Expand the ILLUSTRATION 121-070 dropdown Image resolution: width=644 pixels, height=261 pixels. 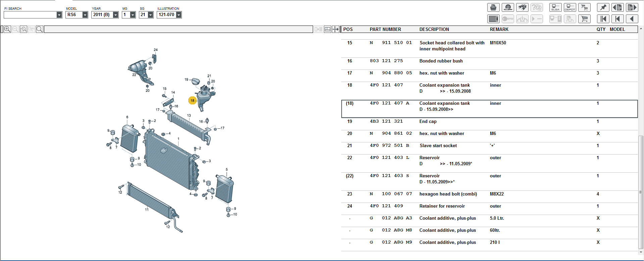coord(179,15)
